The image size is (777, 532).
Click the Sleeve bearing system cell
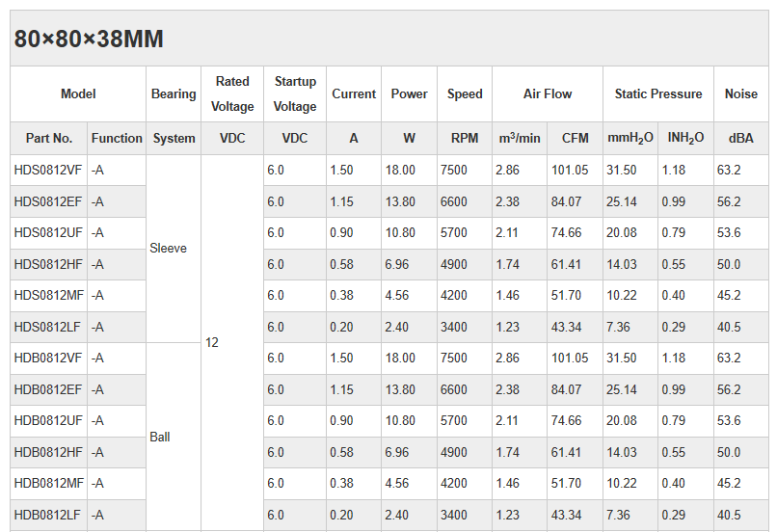(169, 249)
